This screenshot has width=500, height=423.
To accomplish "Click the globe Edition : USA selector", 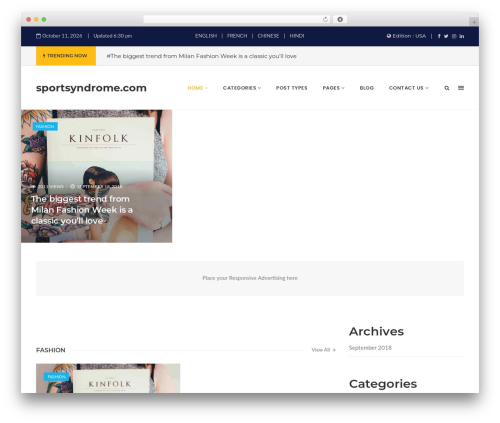I will click(406, 36).
